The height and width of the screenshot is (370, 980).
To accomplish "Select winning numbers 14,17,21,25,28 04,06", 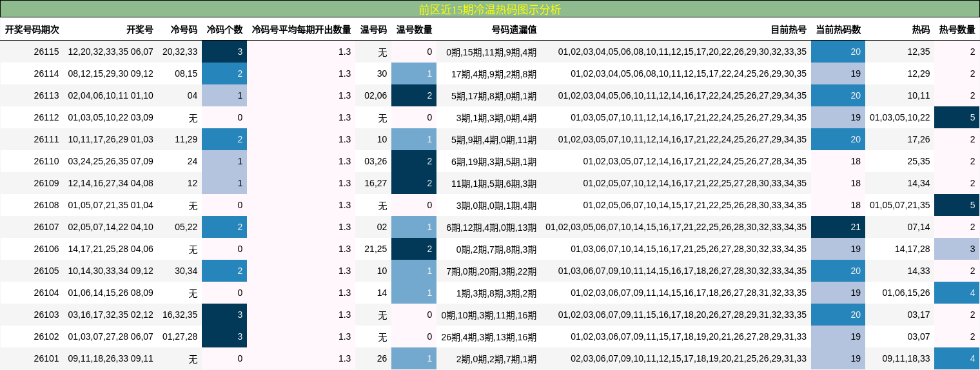I will [x=111, y=249].
